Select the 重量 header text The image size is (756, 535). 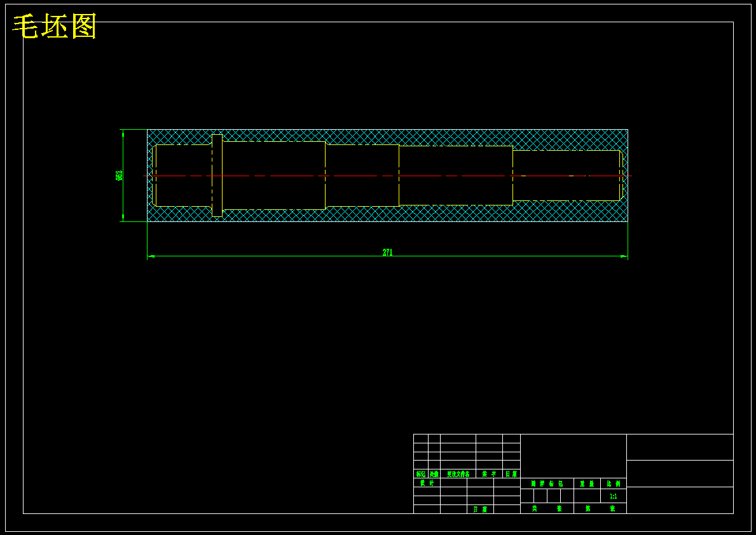click(587, 483)
